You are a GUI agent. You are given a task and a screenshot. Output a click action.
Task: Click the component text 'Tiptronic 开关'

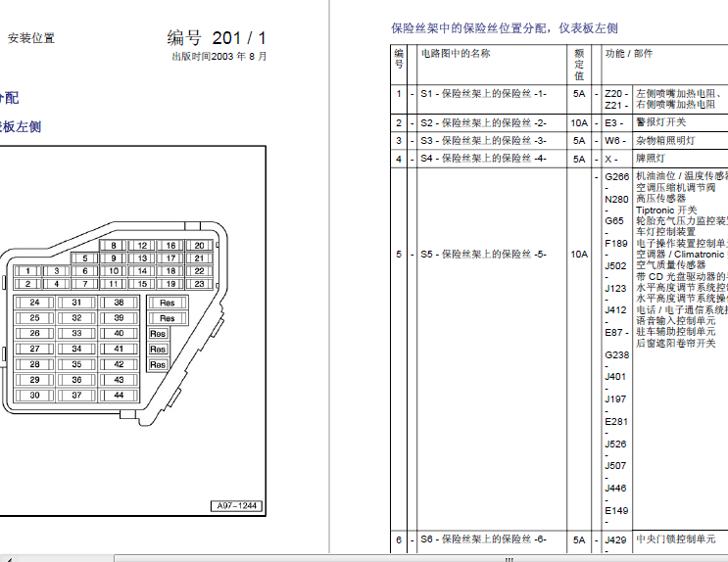666,211
